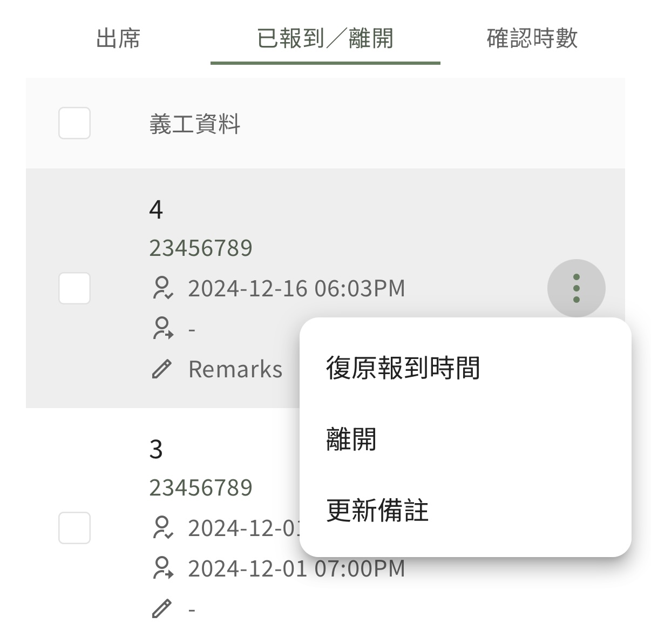This screenshot has height=644, width=651.
Task: Click phone number 23456789 of volunteer 4
Action: 201,248
